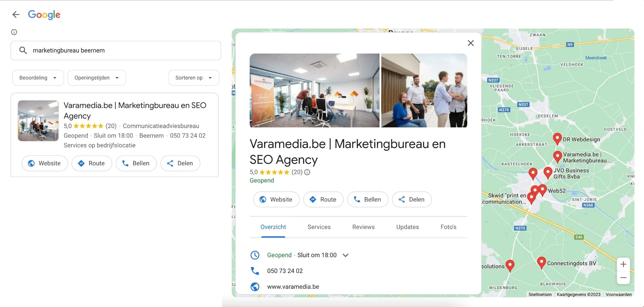Go back using the left arrow
This screenshot has height=307, width=644.
16,14
